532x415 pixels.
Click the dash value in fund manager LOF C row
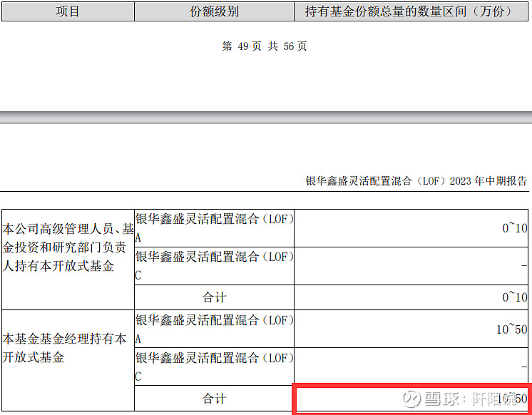coord(524,367)
